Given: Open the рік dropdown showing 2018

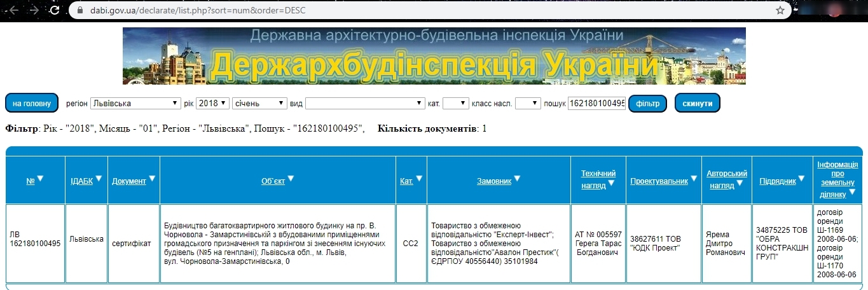Looking at the screenshot, I should click(213, 103).
